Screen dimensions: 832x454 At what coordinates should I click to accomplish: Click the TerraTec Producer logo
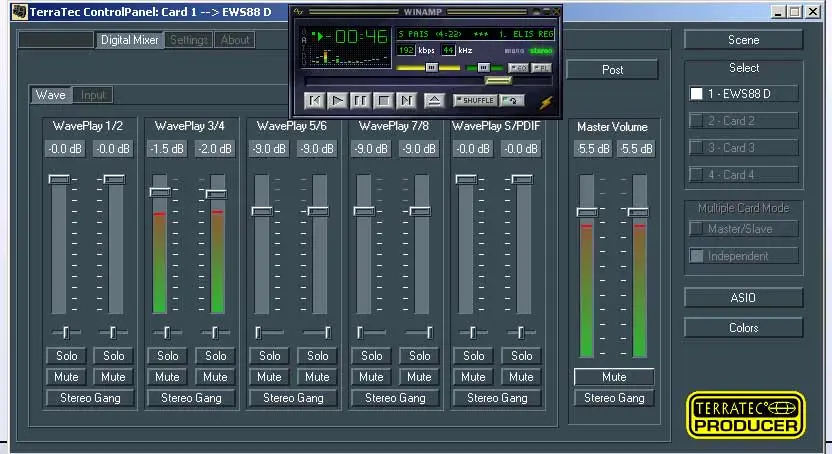746,415
